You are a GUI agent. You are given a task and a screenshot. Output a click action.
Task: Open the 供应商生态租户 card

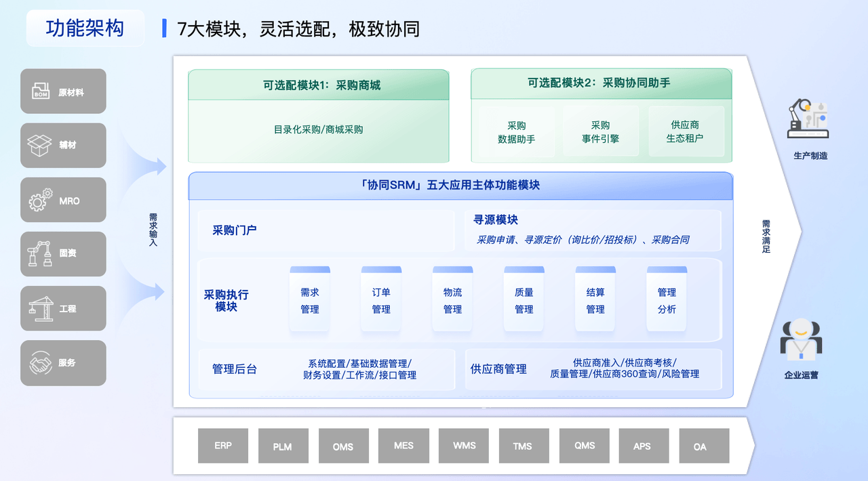685,131
